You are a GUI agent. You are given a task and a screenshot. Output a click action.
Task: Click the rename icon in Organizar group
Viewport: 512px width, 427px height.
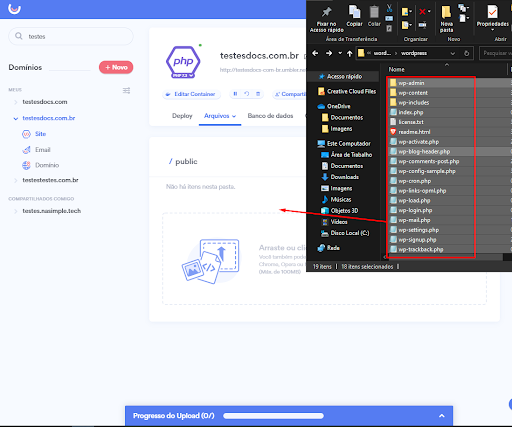click(x=422, y=25)
